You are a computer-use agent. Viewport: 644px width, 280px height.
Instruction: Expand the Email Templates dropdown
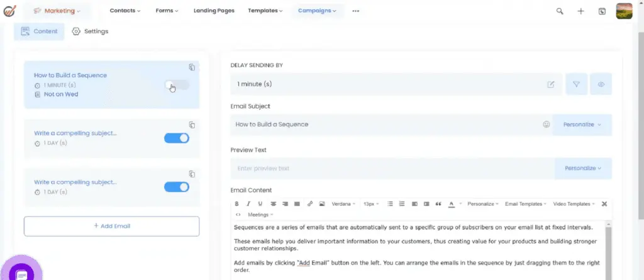pos(526,204)
